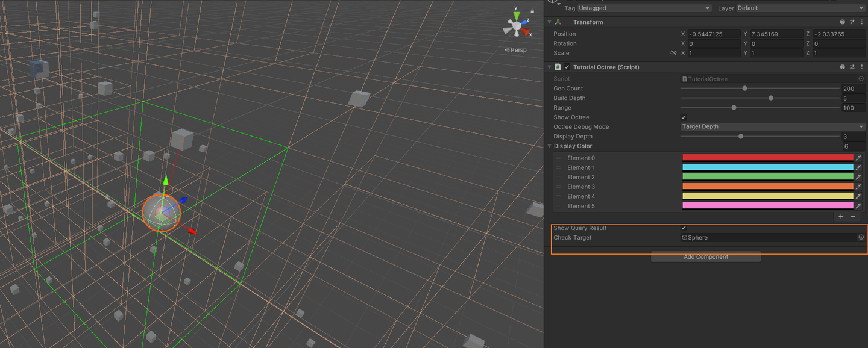Click the Display Depth slider handle
Screen dimensions: 868x348
tap(741, 136)
